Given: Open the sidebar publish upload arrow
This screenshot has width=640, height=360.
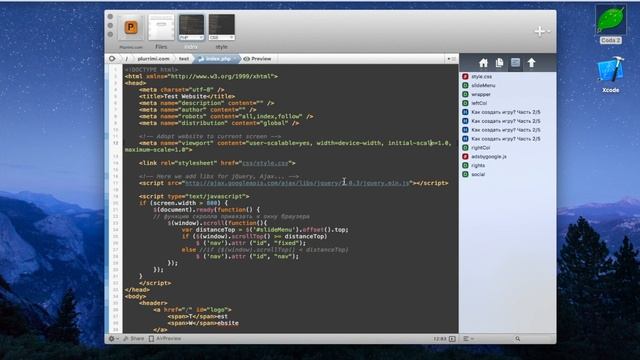Looking at the screenshot, I should (x=531, y=63).
